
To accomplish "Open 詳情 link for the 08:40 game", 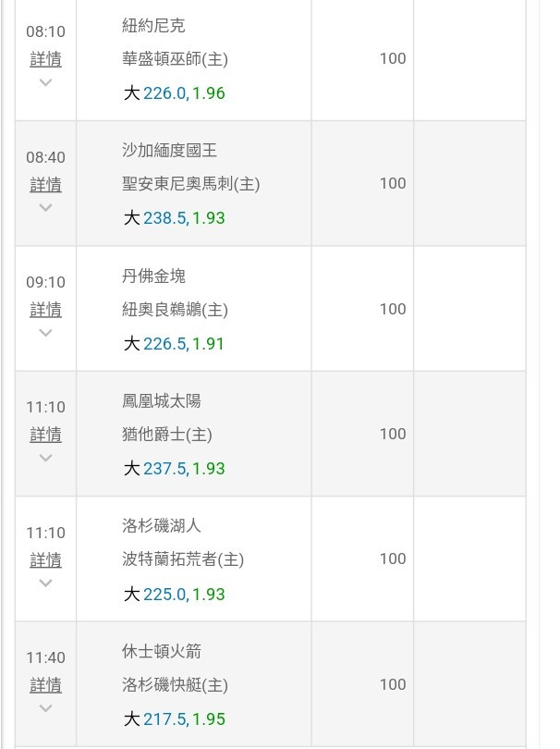I will [46, 184].
